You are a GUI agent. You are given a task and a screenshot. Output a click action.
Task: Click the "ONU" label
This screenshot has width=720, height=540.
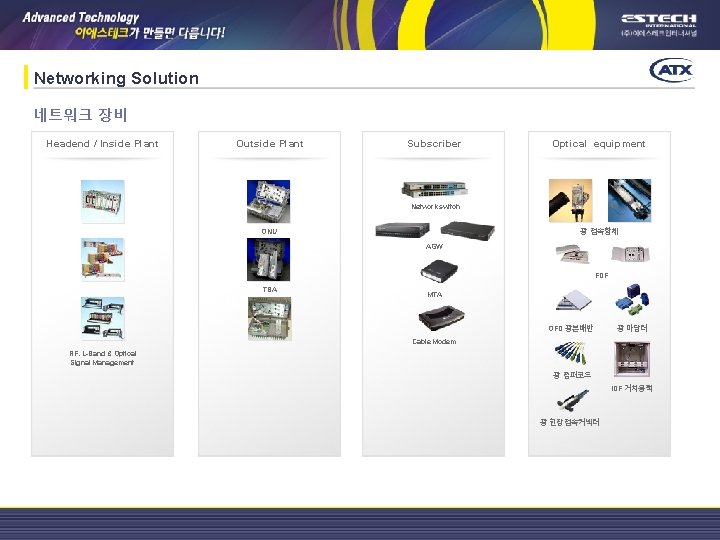269,231
